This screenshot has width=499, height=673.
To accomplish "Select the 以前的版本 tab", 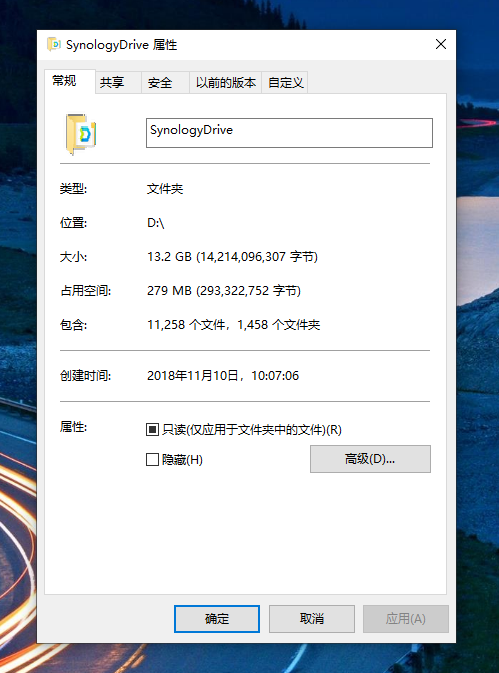I will click(x=226, y=82).
